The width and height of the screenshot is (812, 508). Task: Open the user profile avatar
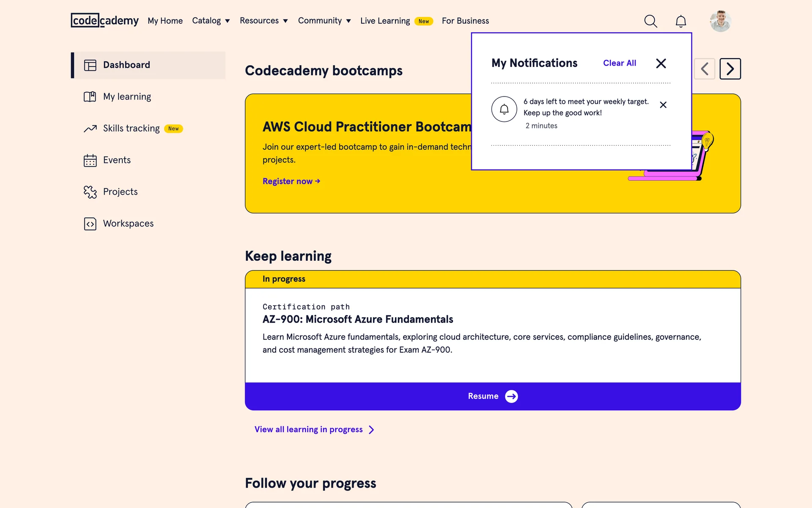point(720,21)
